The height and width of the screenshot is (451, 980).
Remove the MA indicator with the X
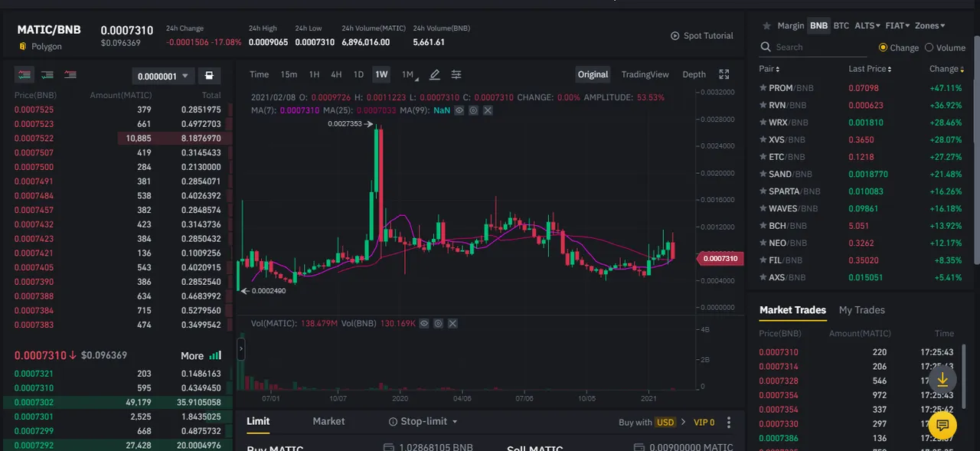(488, 110)
